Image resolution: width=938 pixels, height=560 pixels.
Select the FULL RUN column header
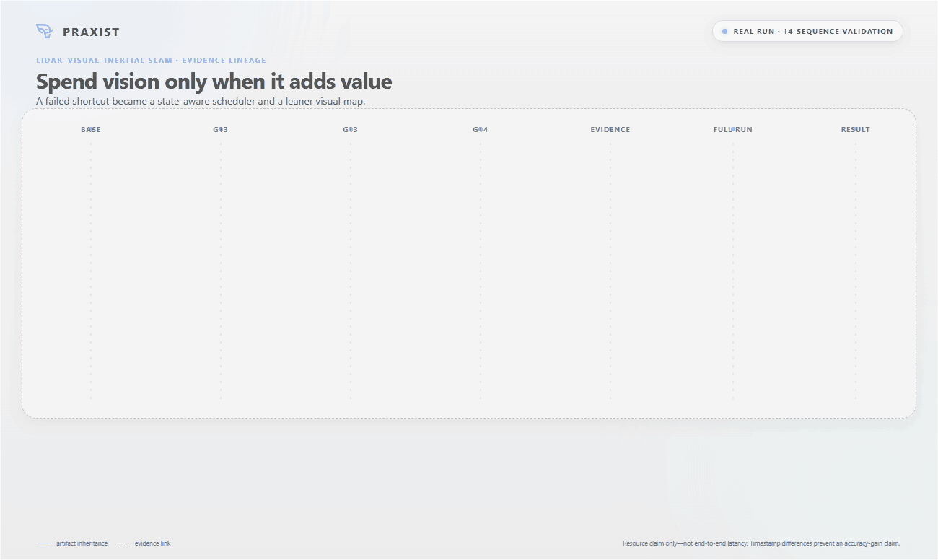click(733, 130)
